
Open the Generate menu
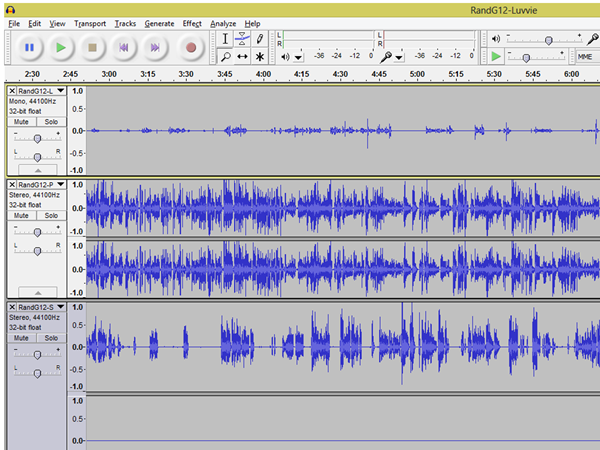pyautogui.click(x=159, y=24)
